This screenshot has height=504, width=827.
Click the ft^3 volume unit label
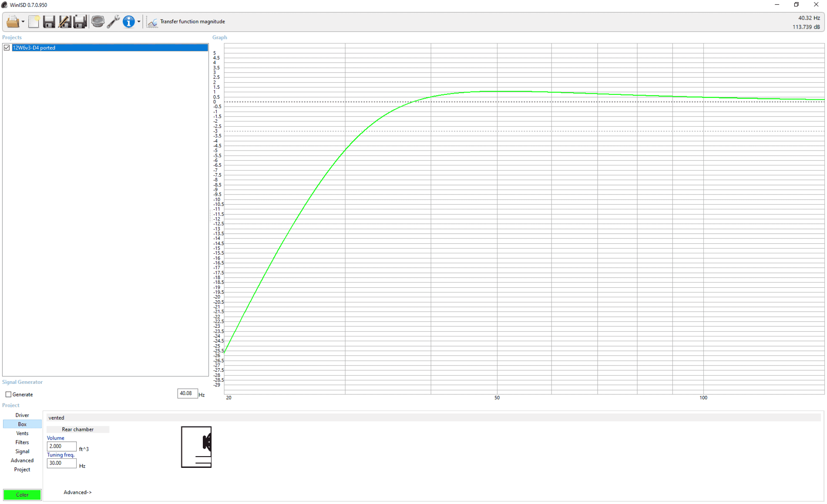coord(84,449)
